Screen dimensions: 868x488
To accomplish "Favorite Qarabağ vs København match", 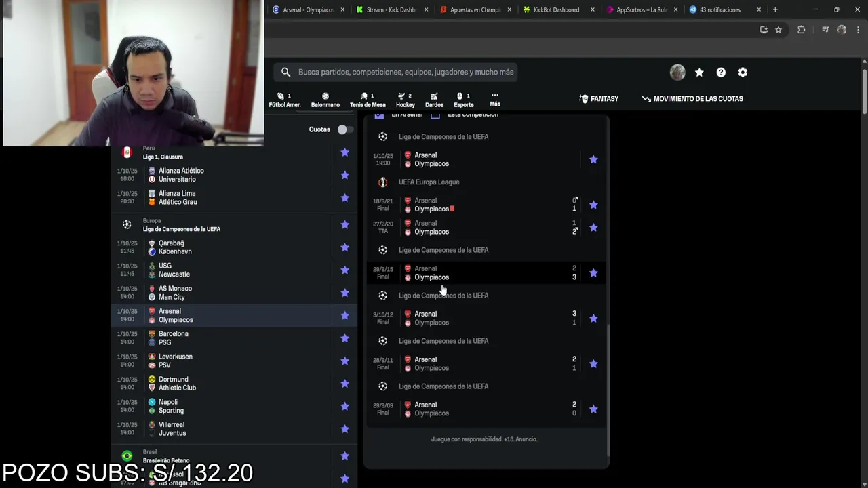I will click(344, 247).
